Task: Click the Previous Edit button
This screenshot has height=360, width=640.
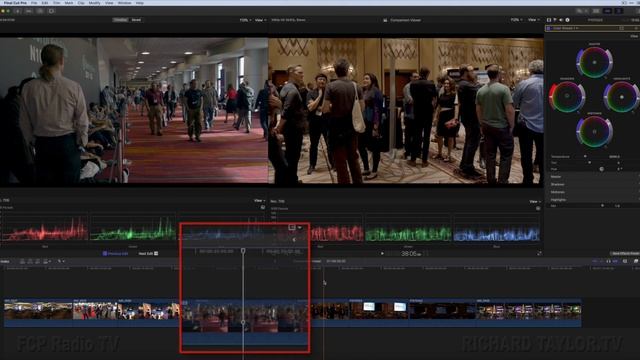Action: pyautogui.click(x=115, y=253)
